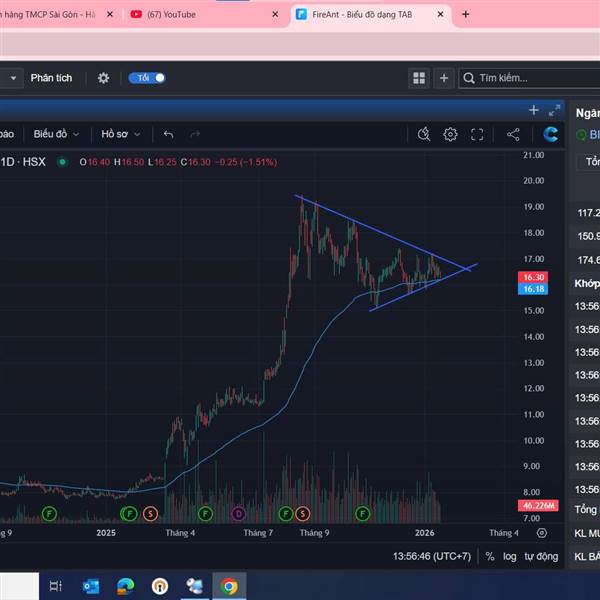This screenshot has width=600, height=600.
Task: Open Microsoft Edge from the taskbar
Action: click(x=126, y=586)
